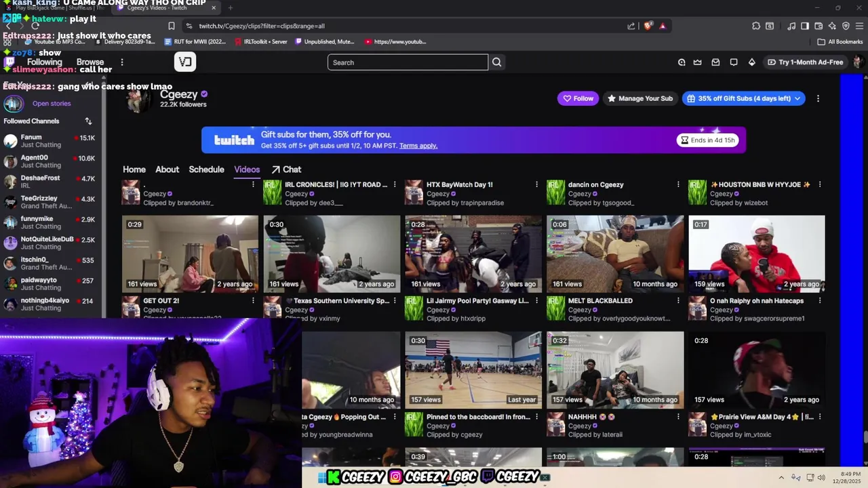
Task: Switch to the Schedule channel tab
Action: tap(206, 169)
